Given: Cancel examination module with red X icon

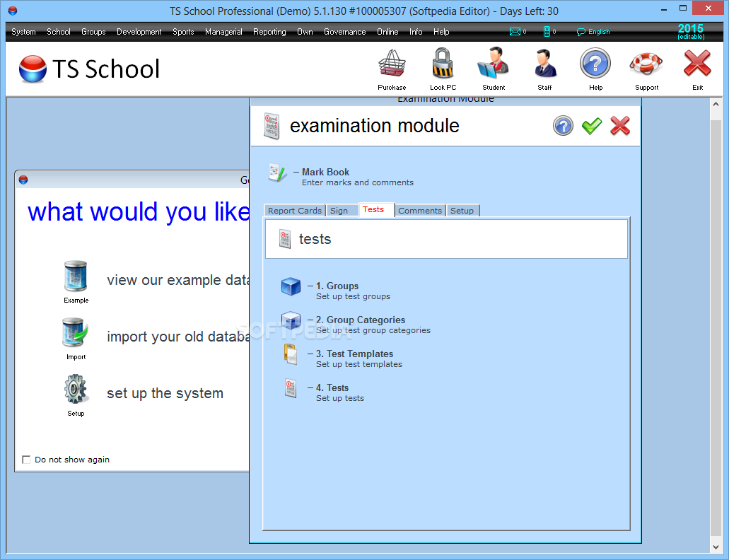Looking at the screenshot, I should [620, 126].
